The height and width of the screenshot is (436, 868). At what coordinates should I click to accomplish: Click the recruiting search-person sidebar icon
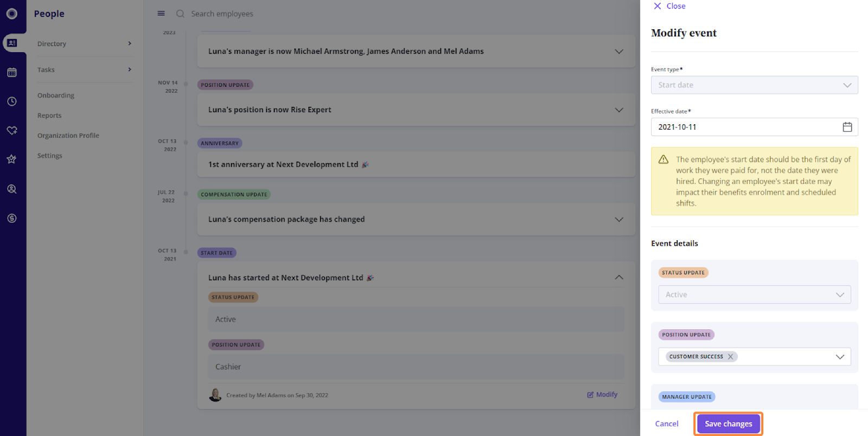pyautogui.click(x=12, y=189)
